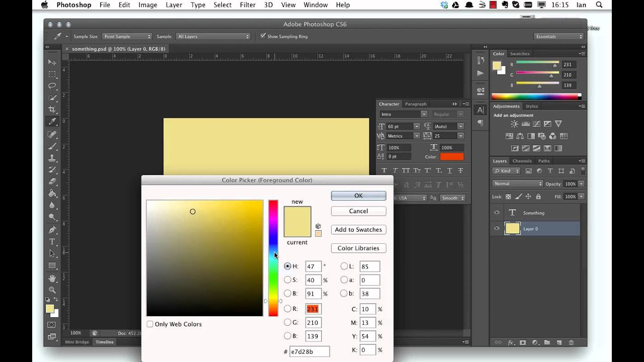The height and width of the screenshot is (362, 644).
Task: Select the Hand tool
Action: (x=52, y=278)
